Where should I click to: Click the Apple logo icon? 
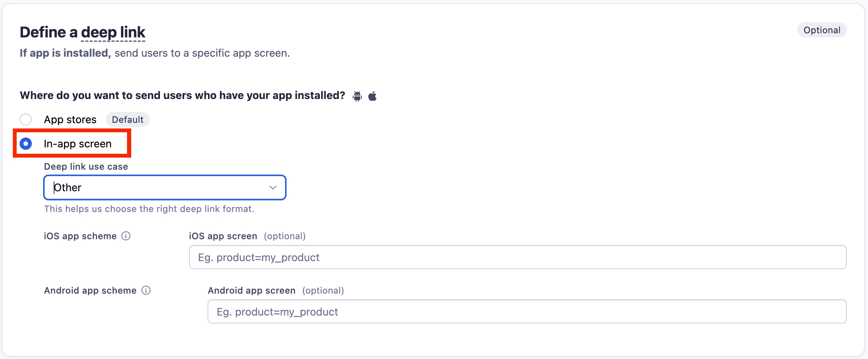pos(372,96)
